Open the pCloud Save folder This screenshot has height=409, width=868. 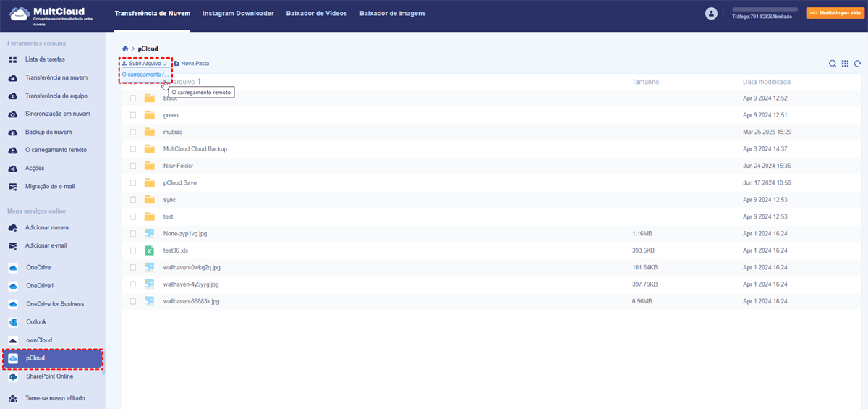180,182
